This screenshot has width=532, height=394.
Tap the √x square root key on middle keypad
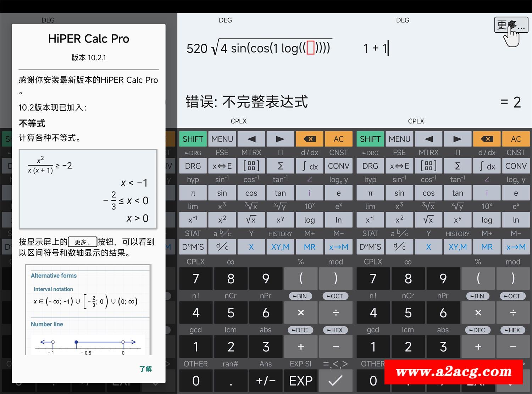click(x=251, y=220)
